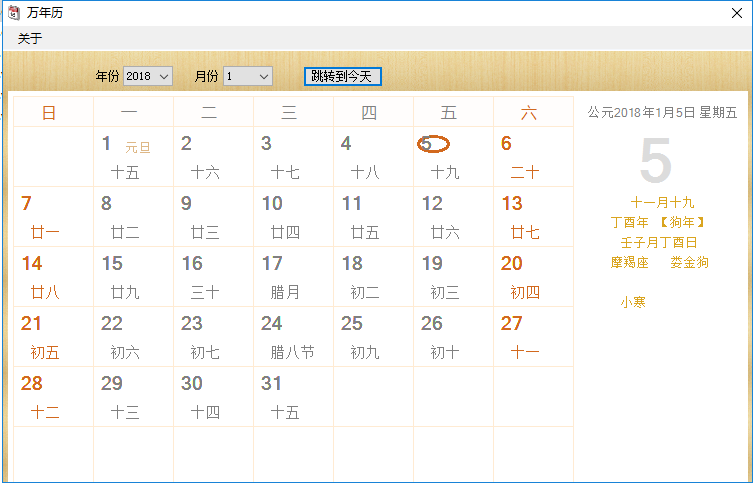
Task: Select Saturday day 6 (二十)
Action: (533, 157)
